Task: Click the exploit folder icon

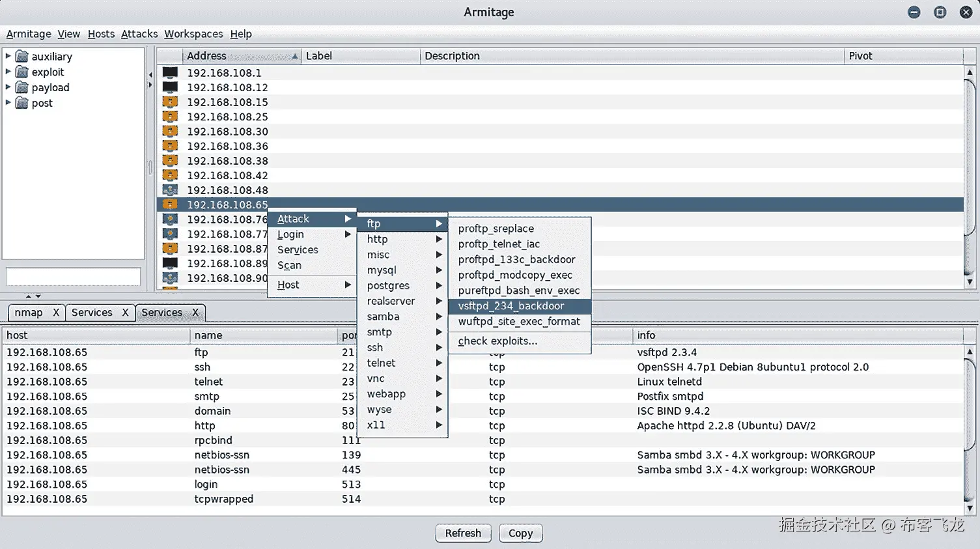Action: click(x=21, y=72)
